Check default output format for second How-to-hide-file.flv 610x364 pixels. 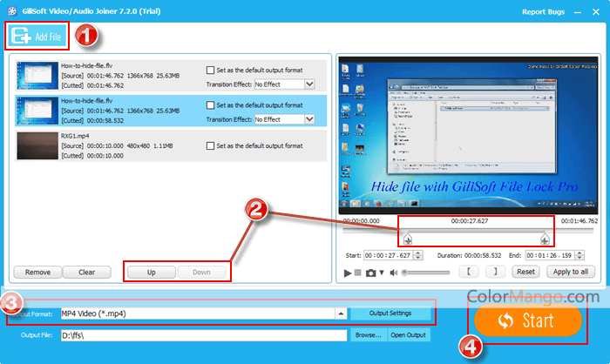pyautogui.click(x=210, y=105)
